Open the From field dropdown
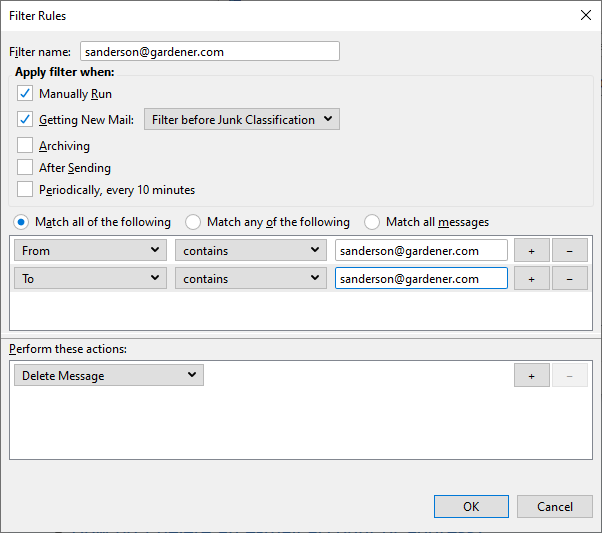This screenshot has height=533, width=602. coord(89,250)
